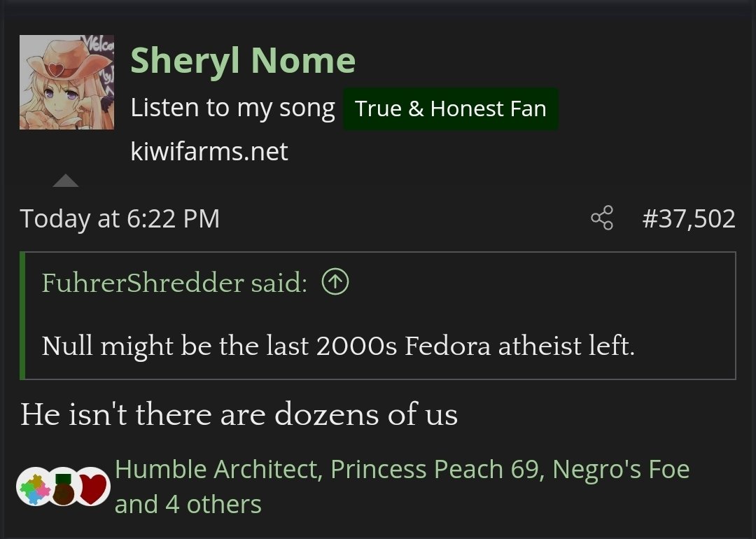
Task: Click the colorful puzzle piece reaction icon
Action: pyautogui.click(x=32, y=487)
